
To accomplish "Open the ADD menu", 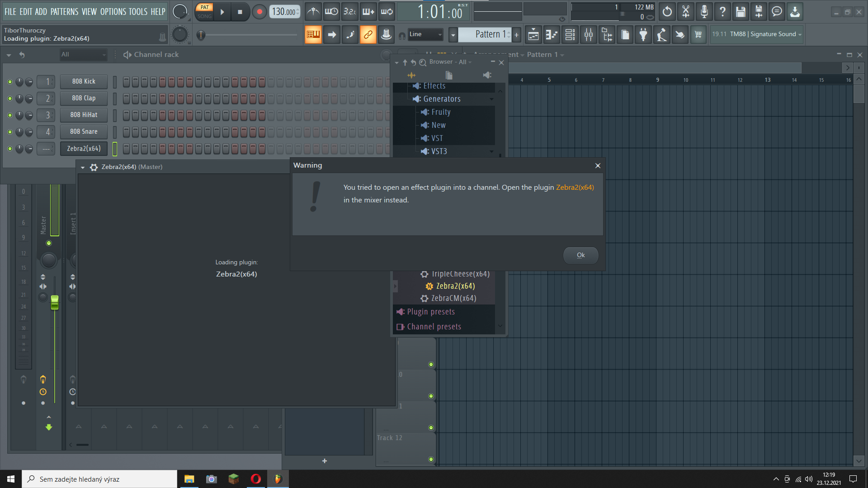I will click(x=41, y=12).
